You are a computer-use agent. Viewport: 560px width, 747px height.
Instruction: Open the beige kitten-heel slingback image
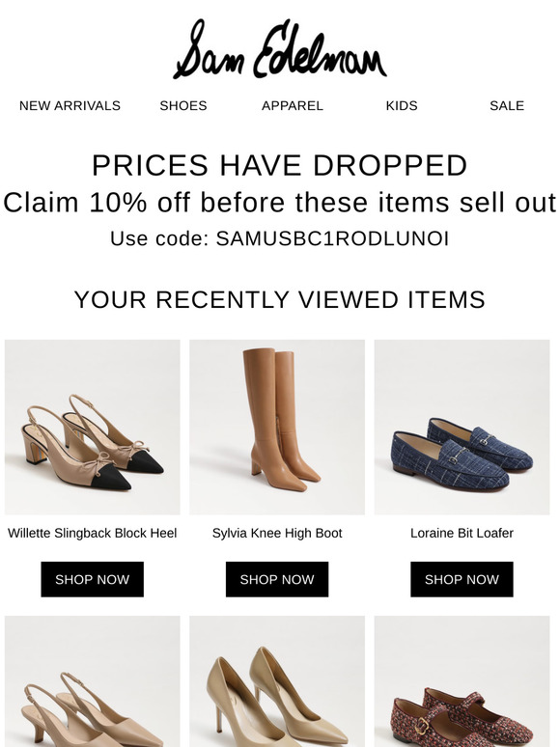[93, 681]
